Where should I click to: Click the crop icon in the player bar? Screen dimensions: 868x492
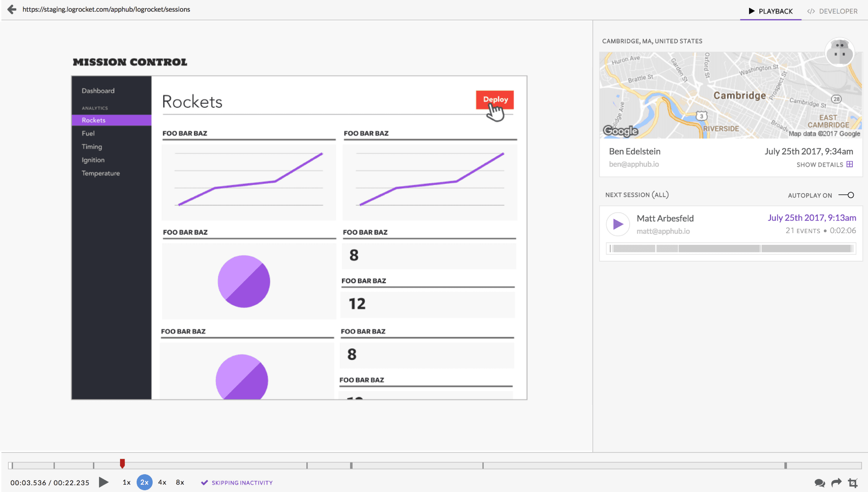coord(853,483)
